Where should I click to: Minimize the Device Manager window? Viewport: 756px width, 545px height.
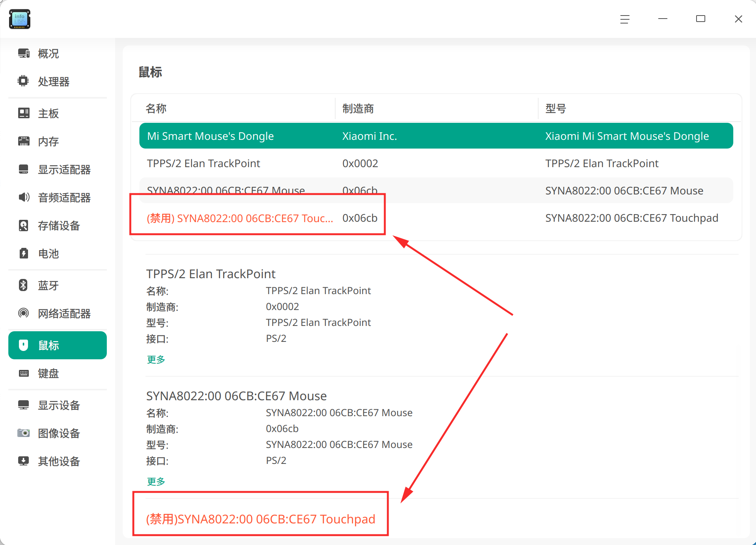pos(663,19)
